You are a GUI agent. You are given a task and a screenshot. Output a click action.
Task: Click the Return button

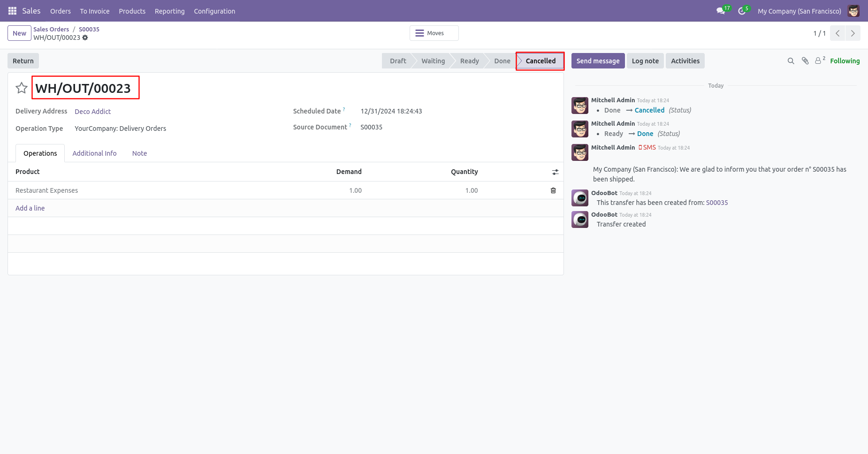tap(23, 61)
